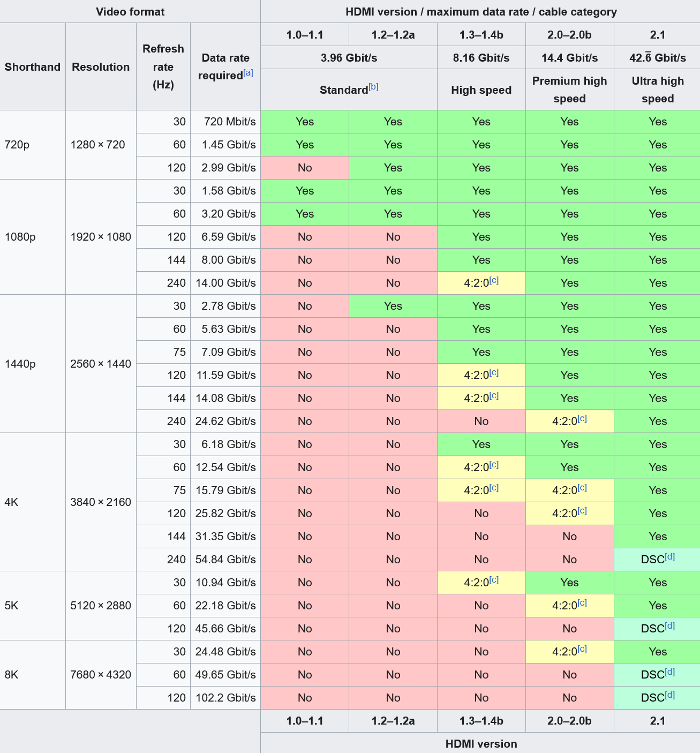Open footnote [c] in 1080p 240 Hz row
The image size is (700, 753).
[x=494, y=280]
